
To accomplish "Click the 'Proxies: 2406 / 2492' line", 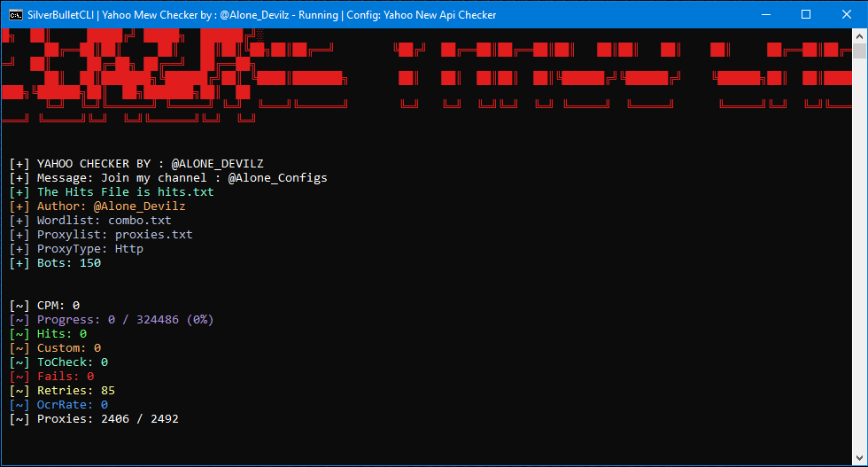I will click(94, 419).
